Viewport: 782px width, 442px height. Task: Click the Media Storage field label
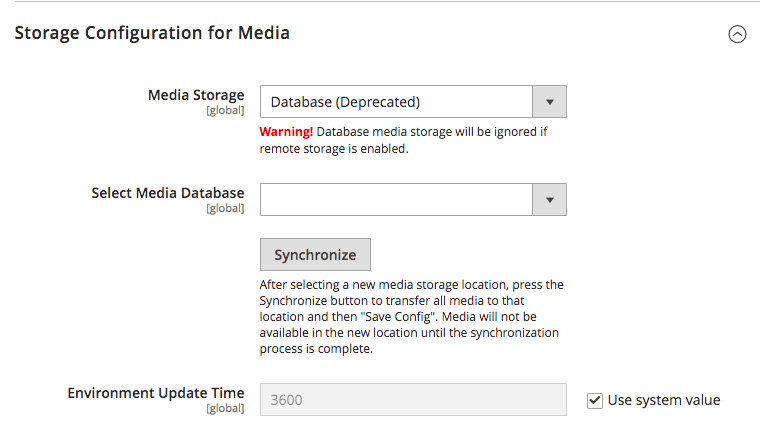click(x=196, y=95)
